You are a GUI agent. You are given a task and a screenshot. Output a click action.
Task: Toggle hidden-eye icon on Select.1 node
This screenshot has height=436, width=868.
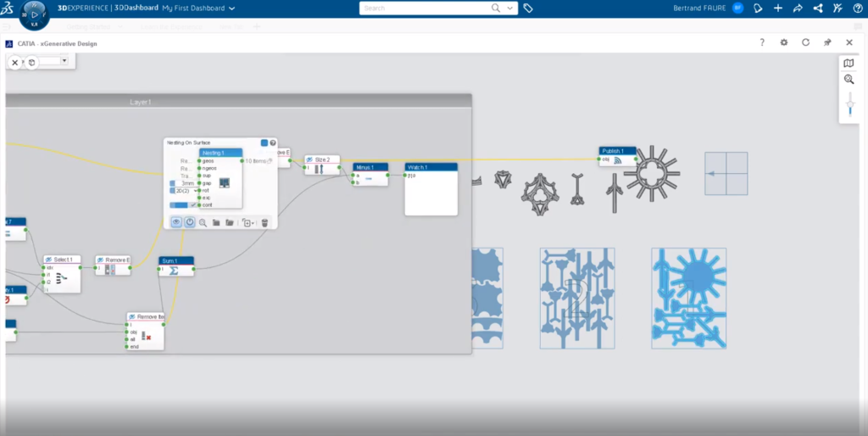click(48, 260)
